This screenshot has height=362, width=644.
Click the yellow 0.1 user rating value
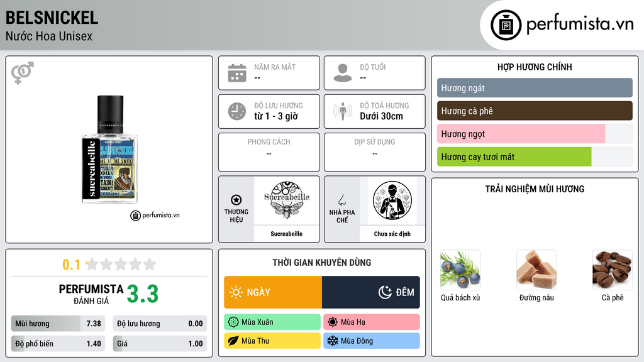71,265
